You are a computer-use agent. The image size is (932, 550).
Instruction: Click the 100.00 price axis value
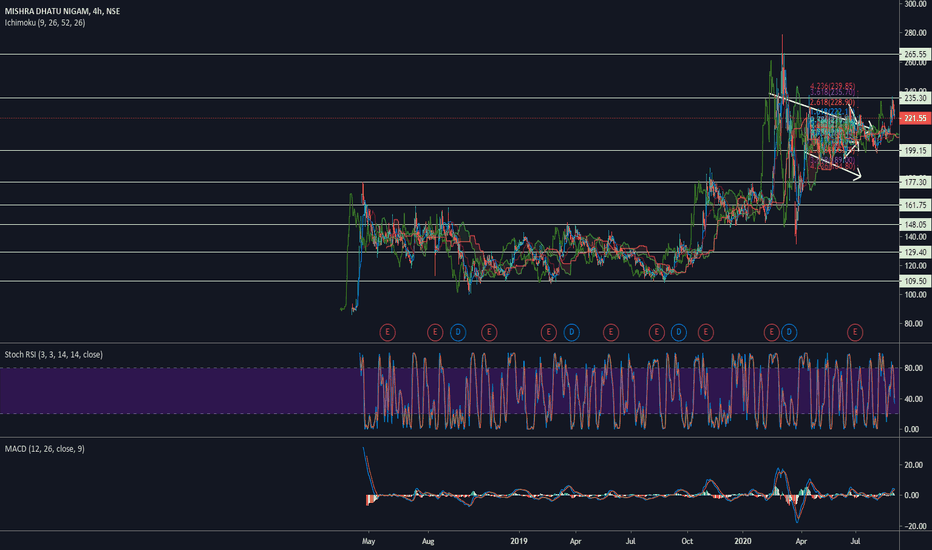[915, 295]
